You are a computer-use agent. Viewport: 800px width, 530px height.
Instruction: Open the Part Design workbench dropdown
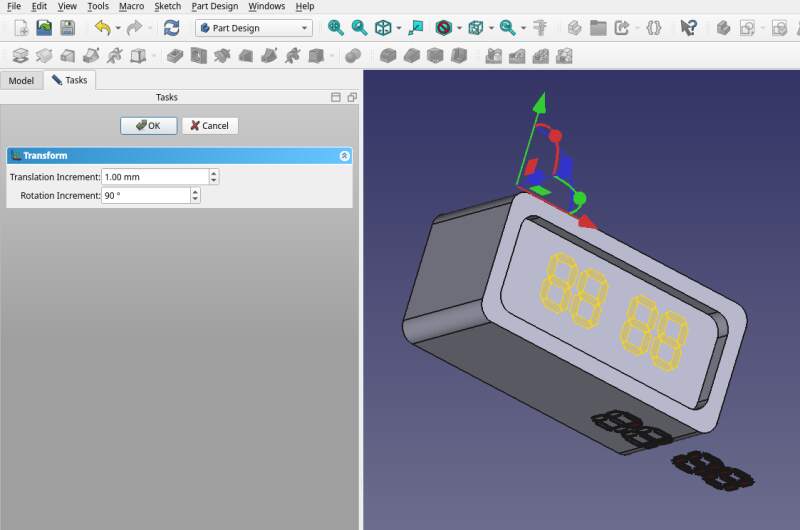[254, 28]
